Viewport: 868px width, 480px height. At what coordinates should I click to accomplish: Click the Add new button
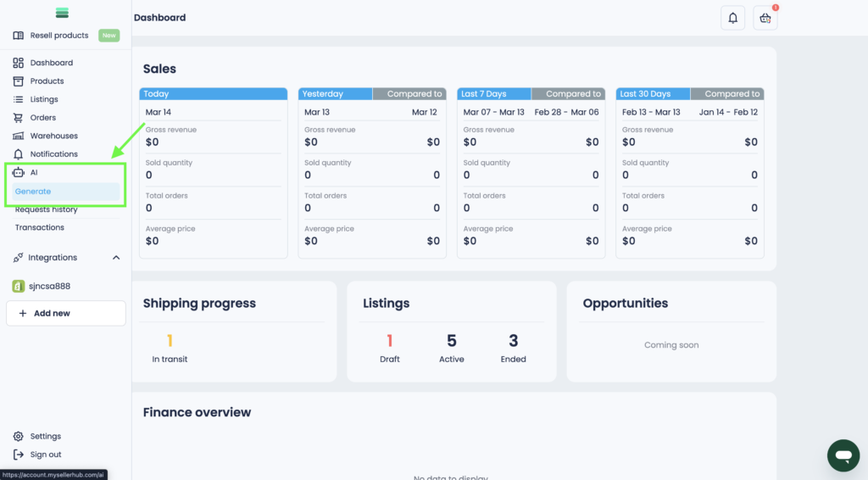point(65,313)
